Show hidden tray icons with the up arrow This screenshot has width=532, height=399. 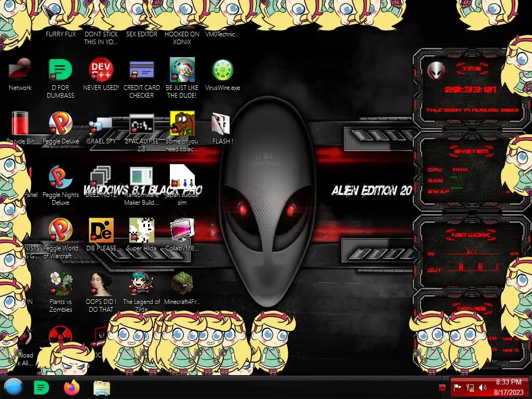pos(442,388)
